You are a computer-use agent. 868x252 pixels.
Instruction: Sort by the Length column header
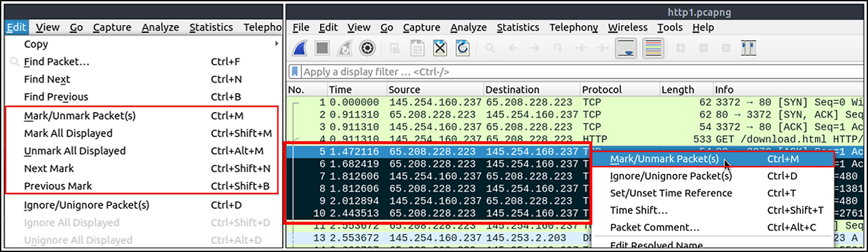686,90
